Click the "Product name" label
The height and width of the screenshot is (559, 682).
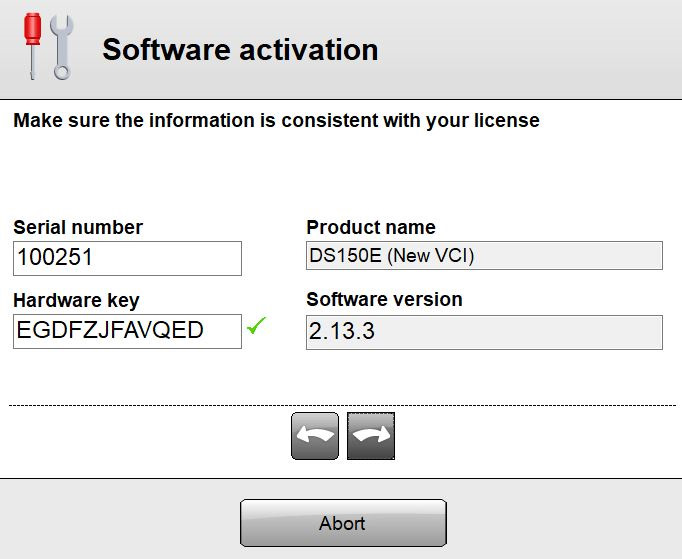click(371, 227)
